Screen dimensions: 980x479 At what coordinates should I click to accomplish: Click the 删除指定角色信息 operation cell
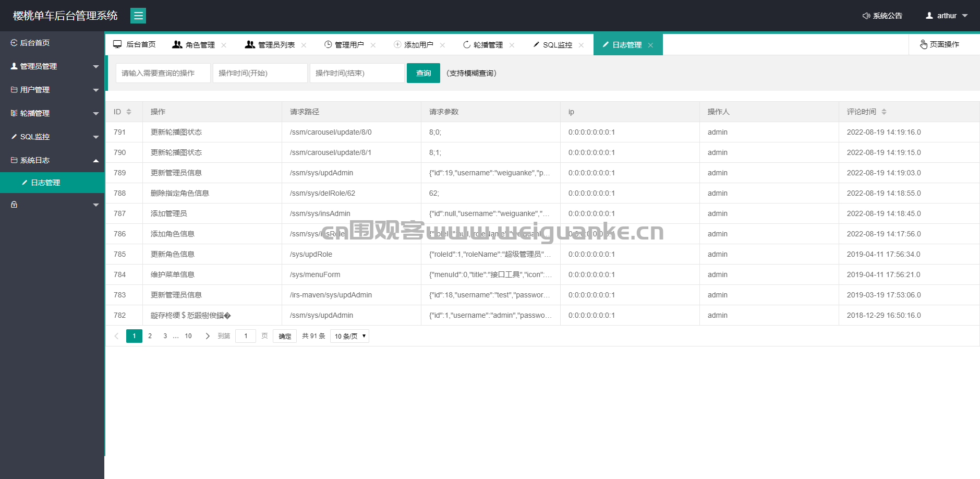click(x=212, y=193)
